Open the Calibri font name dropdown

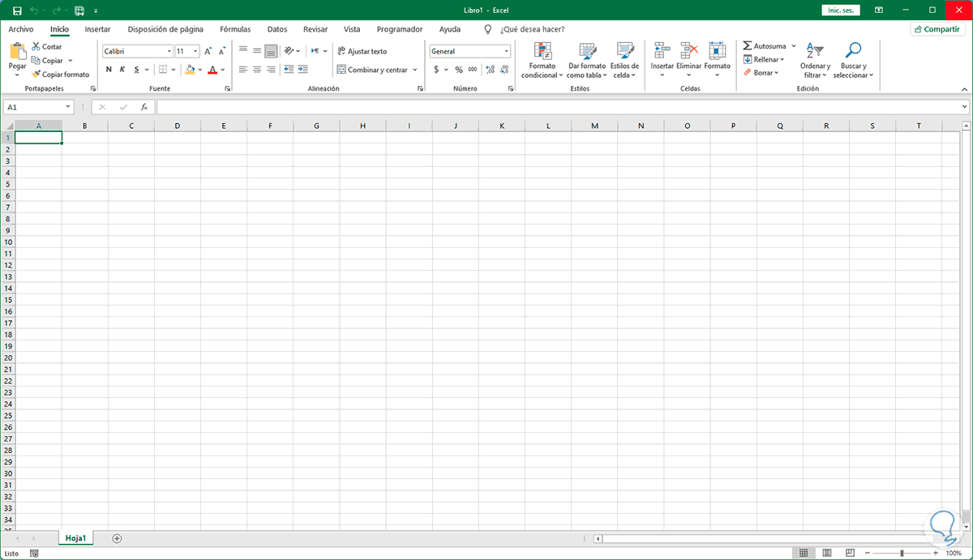click(169, 51)
